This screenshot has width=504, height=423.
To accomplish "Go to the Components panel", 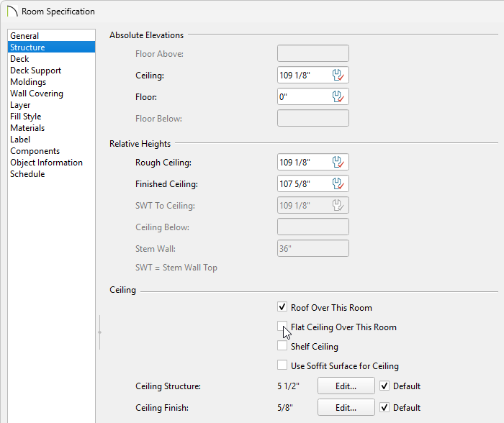I will [51, 151].
